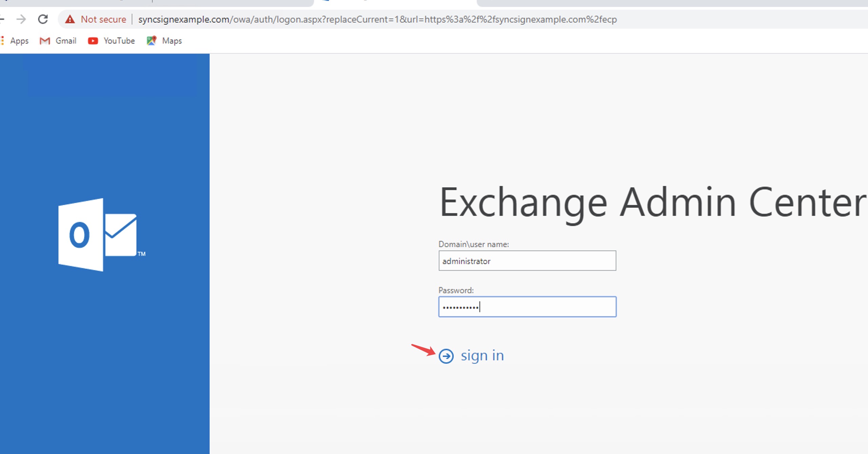Viewport: 868px width, 454px height.
Task: Click the browser forward arrow
Action: point(21,19)
